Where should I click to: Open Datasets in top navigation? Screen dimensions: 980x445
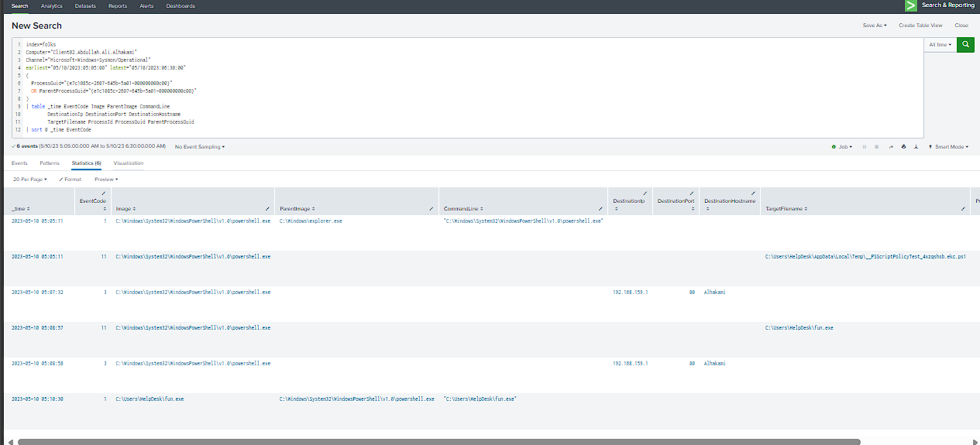[86, 5]
